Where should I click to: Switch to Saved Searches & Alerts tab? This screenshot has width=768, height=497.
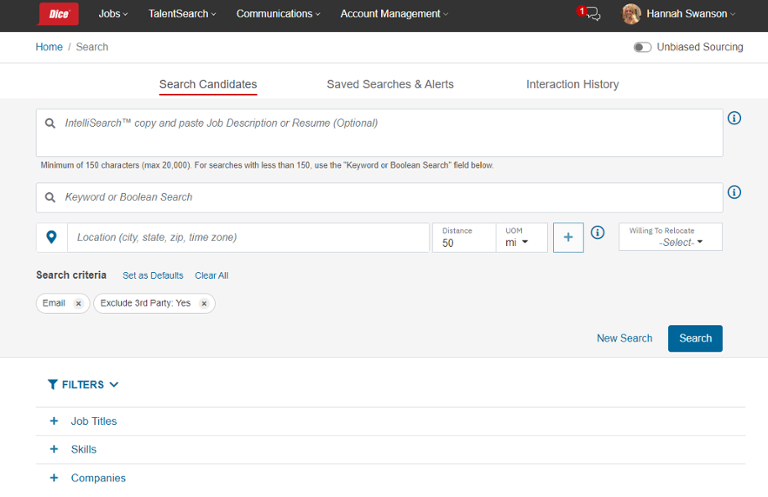point(390,84)
